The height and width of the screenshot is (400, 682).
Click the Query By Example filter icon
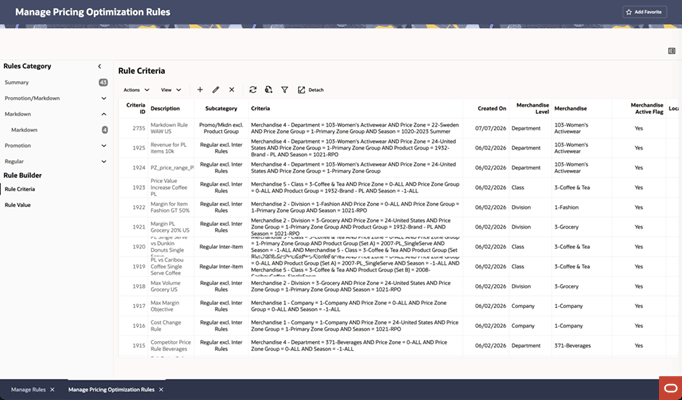(x=284, y=90)
